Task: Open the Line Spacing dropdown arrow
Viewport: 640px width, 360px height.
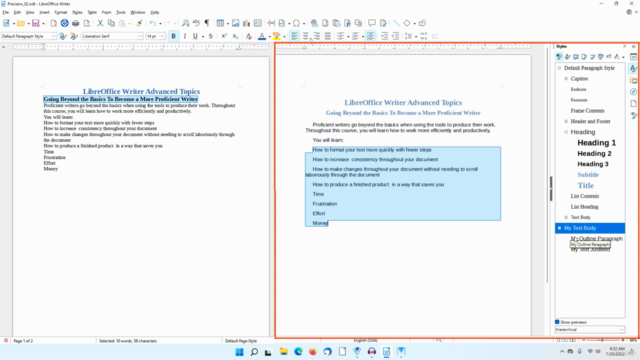Action: (x=416, y=36)
